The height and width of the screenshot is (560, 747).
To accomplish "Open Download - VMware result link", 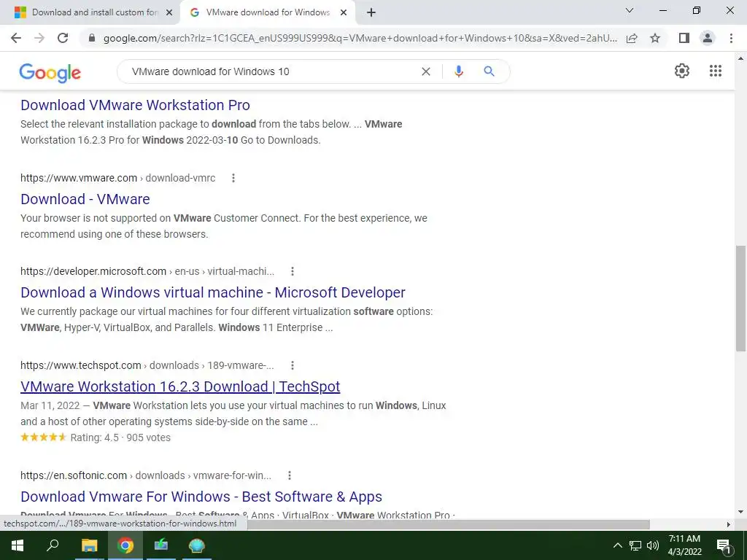I will coord(85,199).
